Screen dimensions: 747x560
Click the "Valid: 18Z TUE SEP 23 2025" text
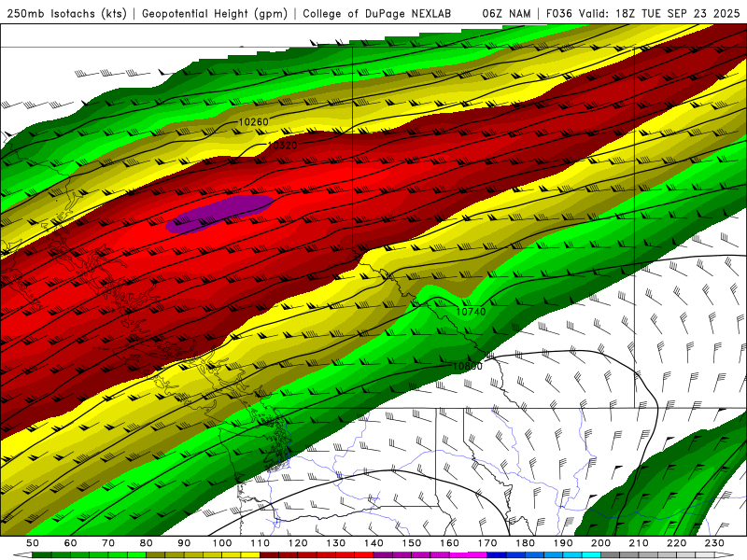(659, 14)
